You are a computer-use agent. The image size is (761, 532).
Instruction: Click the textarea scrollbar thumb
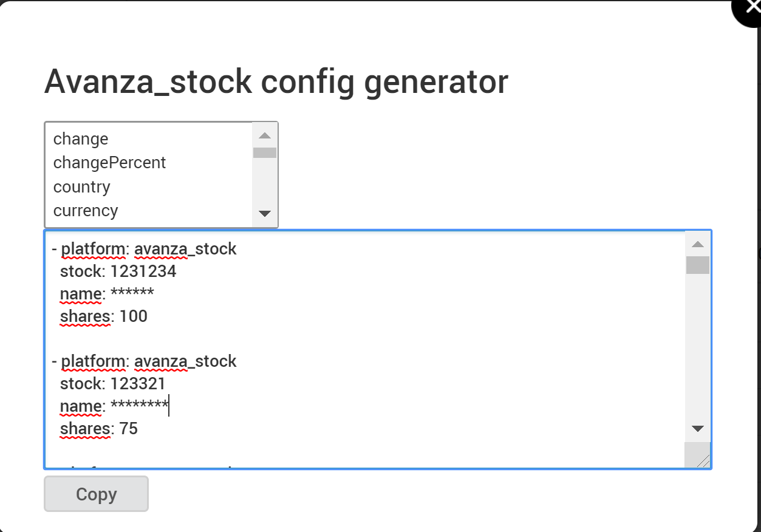click(x=698, y=265)
